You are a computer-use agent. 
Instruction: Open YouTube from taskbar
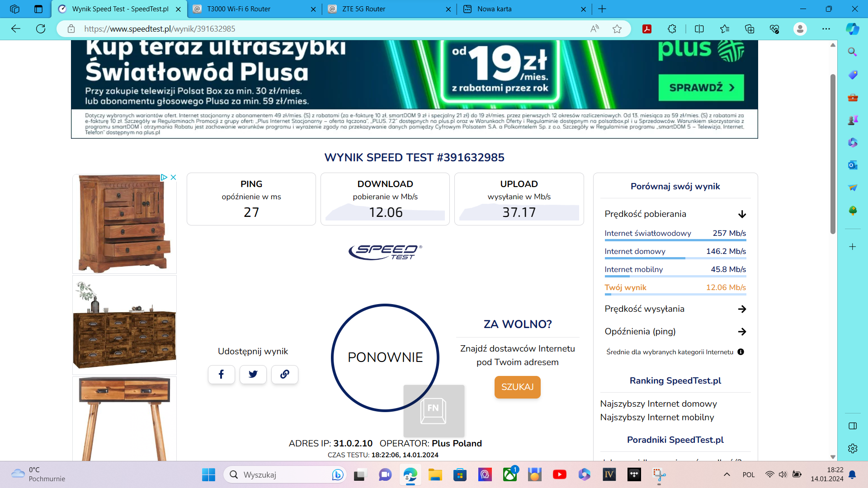[559, 474]
